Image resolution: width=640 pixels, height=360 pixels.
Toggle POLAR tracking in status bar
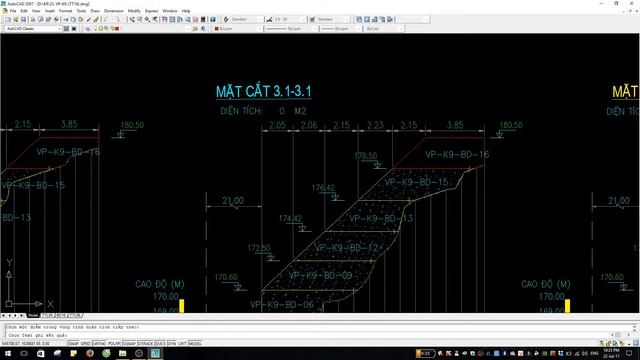[x=114, y=344]
